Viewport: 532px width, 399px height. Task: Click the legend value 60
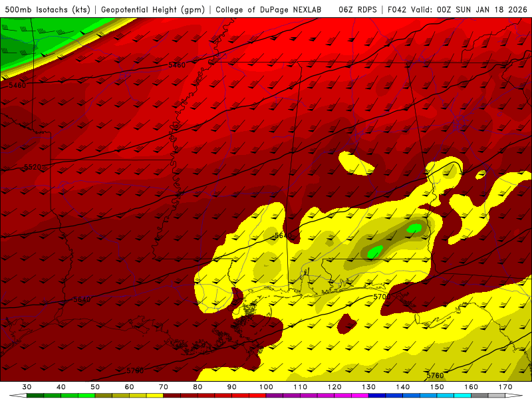[x=129, y=387]
